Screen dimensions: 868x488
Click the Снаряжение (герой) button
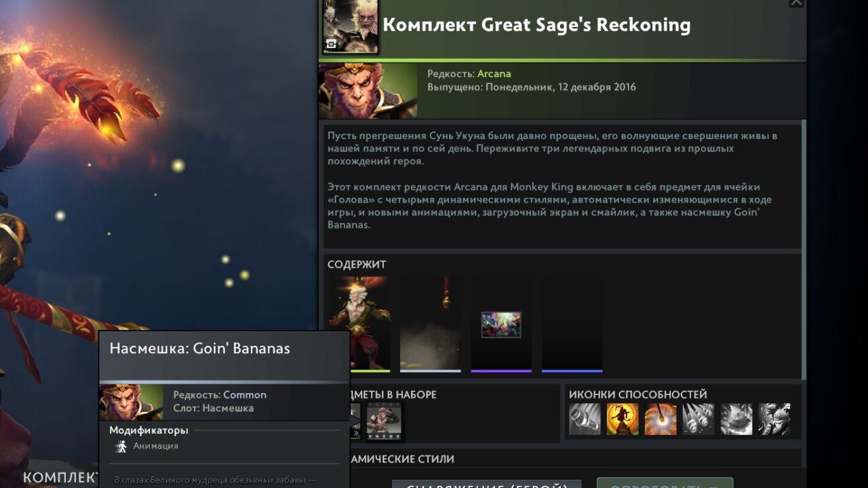coord(487,484)
